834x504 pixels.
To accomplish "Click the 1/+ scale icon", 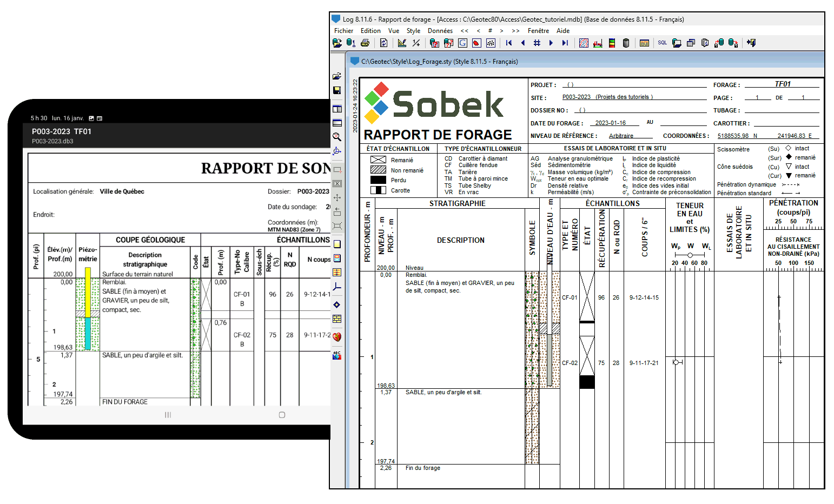I will click(x=416, y=43).
